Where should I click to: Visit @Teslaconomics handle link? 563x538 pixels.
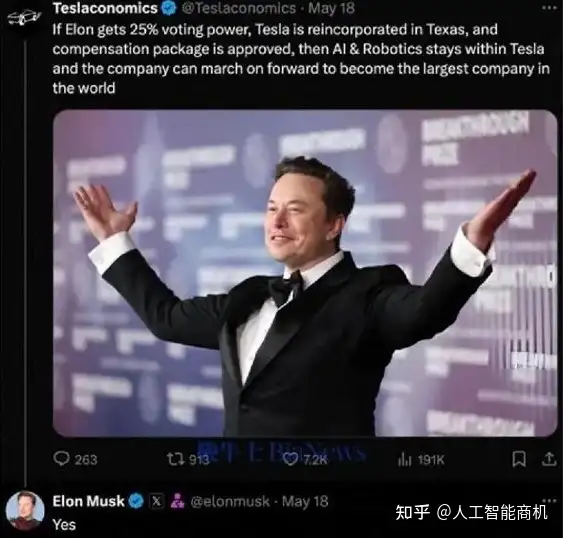tap(238, 8)
